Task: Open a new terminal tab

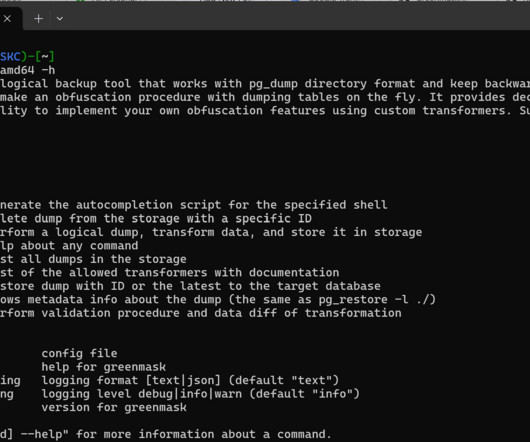Action: coord(39,19)
